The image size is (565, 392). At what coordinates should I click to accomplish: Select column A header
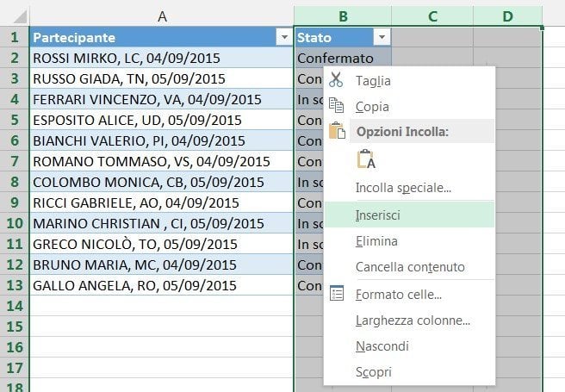[x=162, y=16]
